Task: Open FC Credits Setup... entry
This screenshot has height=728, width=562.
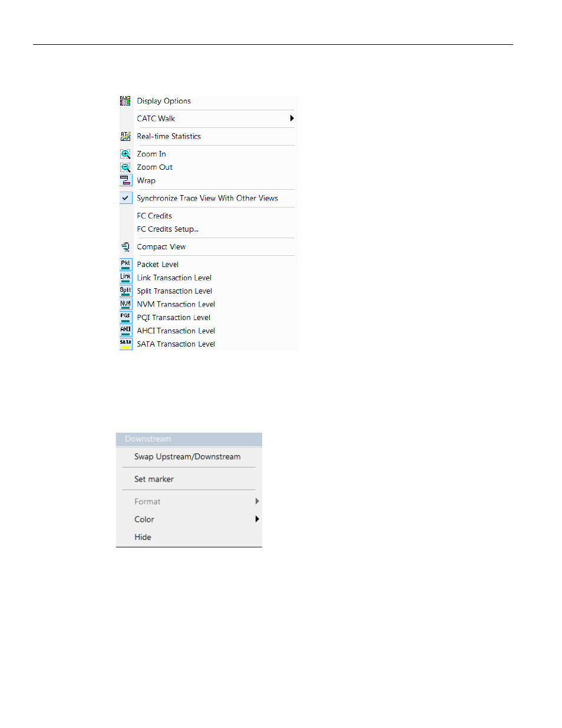Action: coord(168,229)
